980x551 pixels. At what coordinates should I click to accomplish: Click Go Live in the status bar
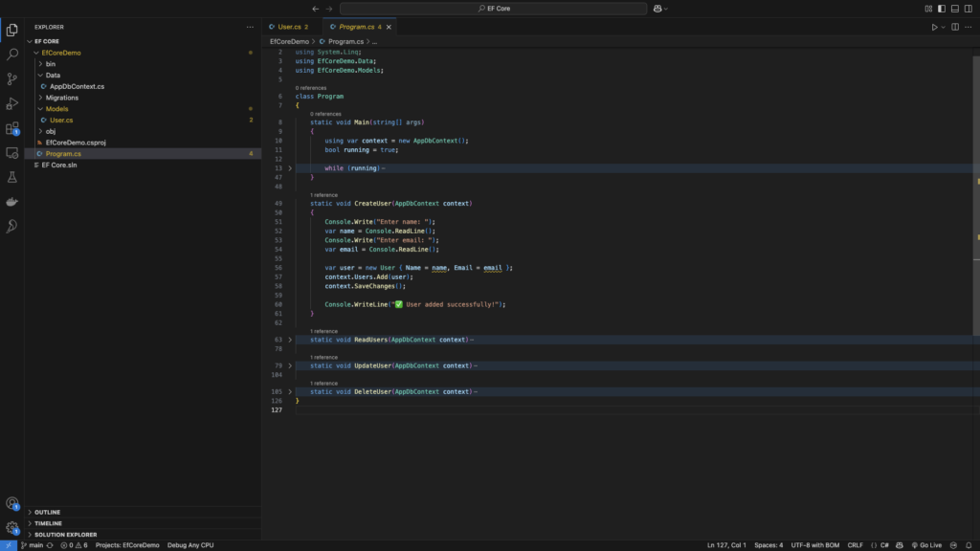[926, 545]
